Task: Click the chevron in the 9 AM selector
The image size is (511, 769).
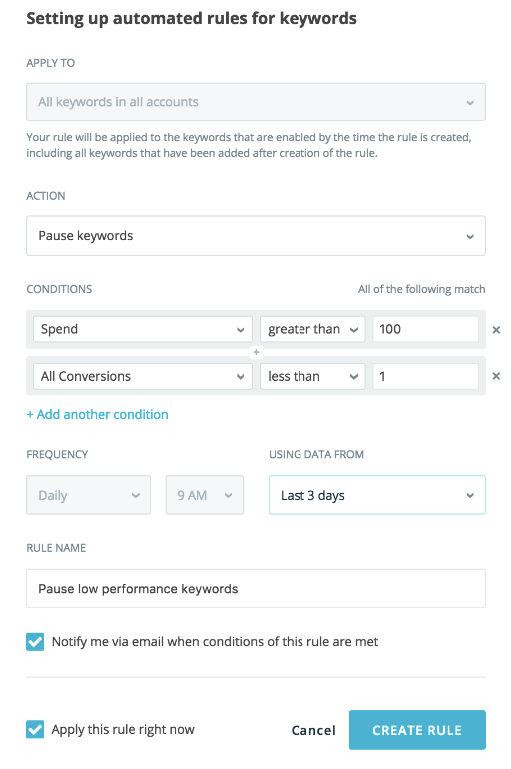Action: click(x=229, y=495)
